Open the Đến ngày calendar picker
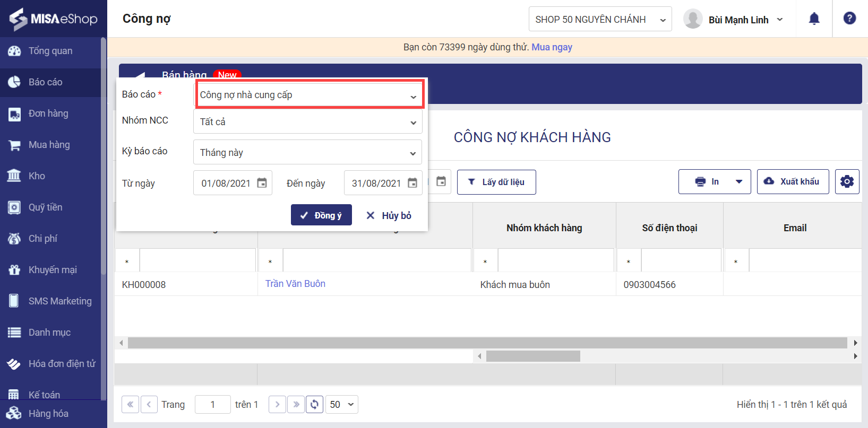 click(x=412, y=183)
